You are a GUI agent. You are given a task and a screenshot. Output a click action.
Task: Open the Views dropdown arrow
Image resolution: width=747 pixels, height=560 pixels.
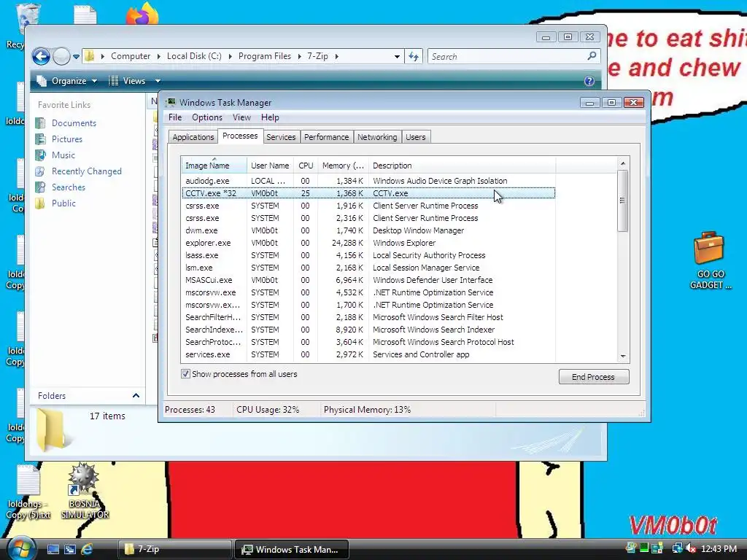point(158,81)
